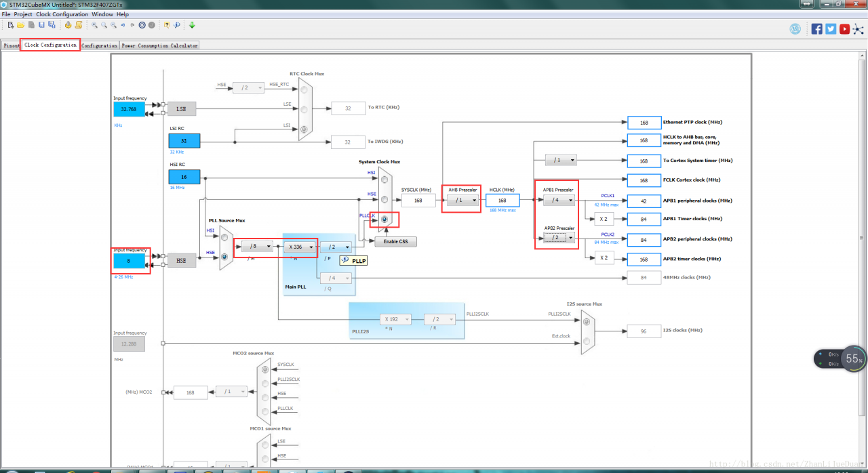Click the gray circular resolve clock icon
The image size is (868, 473).
[x=152, y=25]
